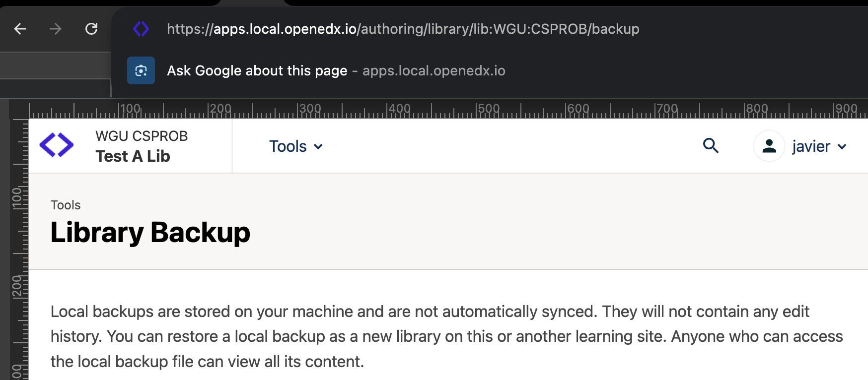
Task: Click the Test A Lib library title
Action: (133, 156)
